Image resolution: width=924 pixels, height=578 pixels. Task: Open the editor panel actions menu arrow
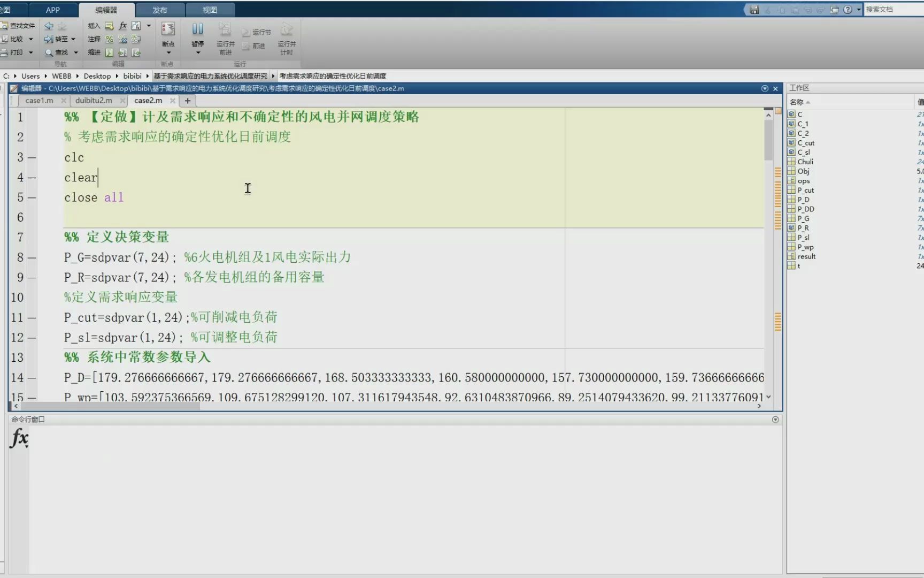[765, 88]
